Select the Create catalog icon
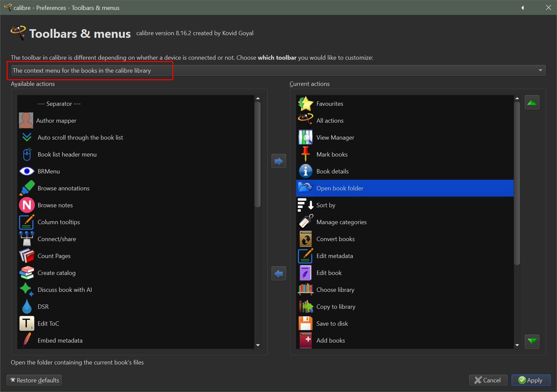Viewport: 557px width, 392px height. tap(27, 273)
